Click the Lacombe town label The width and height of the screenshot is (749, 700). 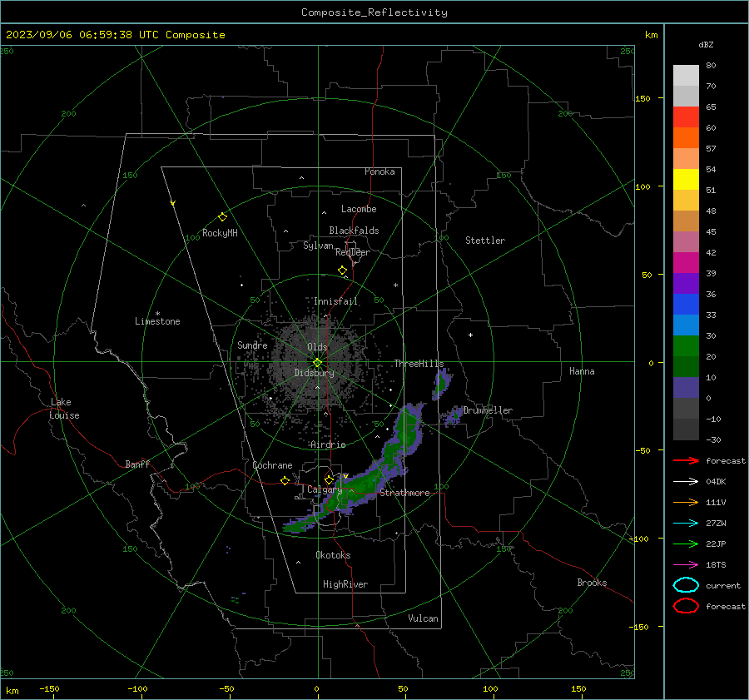(359, 209)
